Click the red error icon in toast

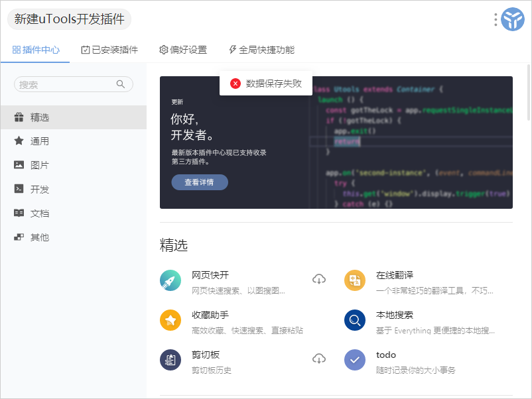tap(235, 84)
